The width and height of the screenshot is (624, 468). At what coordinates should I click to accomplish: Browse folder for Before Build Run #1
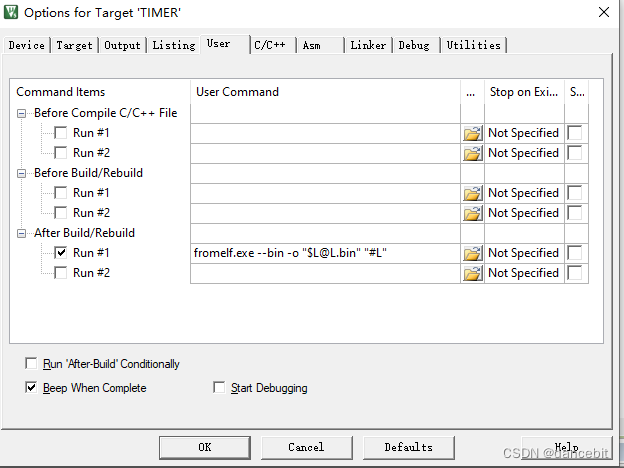pos(472,193)
